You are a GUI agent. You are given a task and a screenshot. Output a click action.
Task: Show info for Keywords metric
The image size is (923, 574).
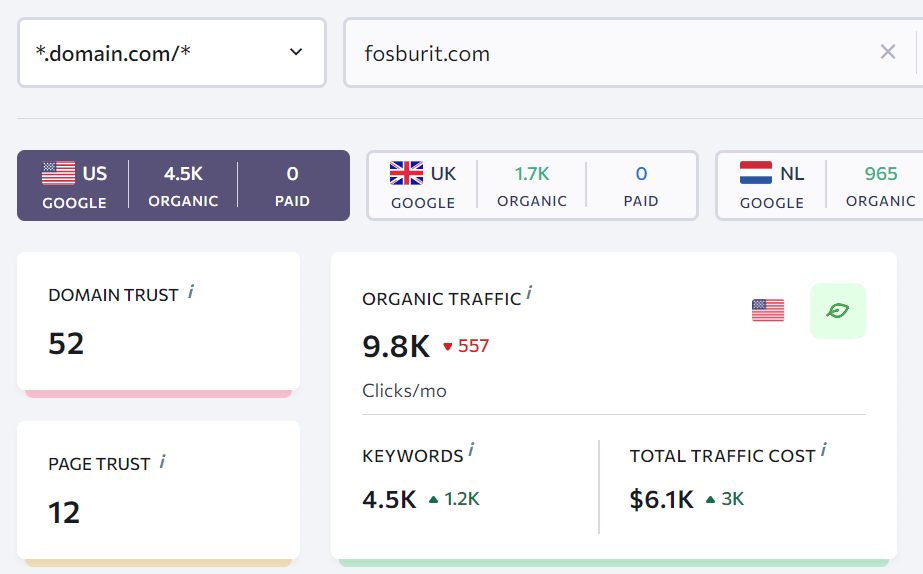click(471, 450)
